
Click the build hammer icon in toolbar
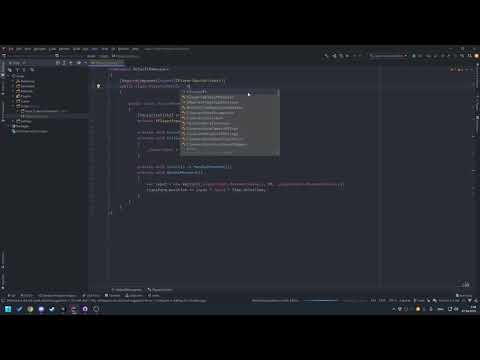pos(326,56)
